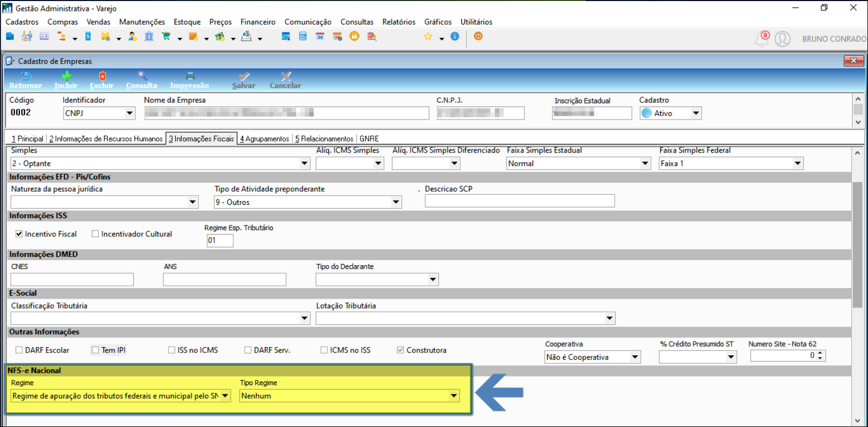
Task: Increase the Numero Site Nota 62 value
Action: coord(821,353)
